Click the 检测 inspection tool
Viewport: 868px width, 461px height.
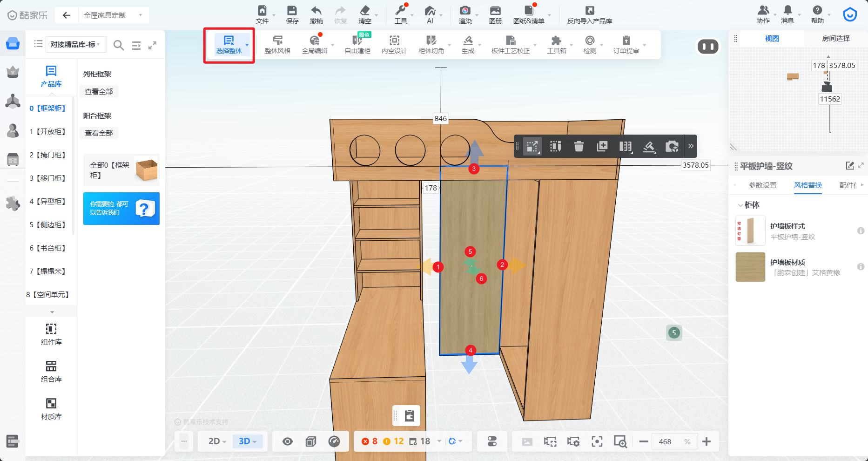(590, 44)
